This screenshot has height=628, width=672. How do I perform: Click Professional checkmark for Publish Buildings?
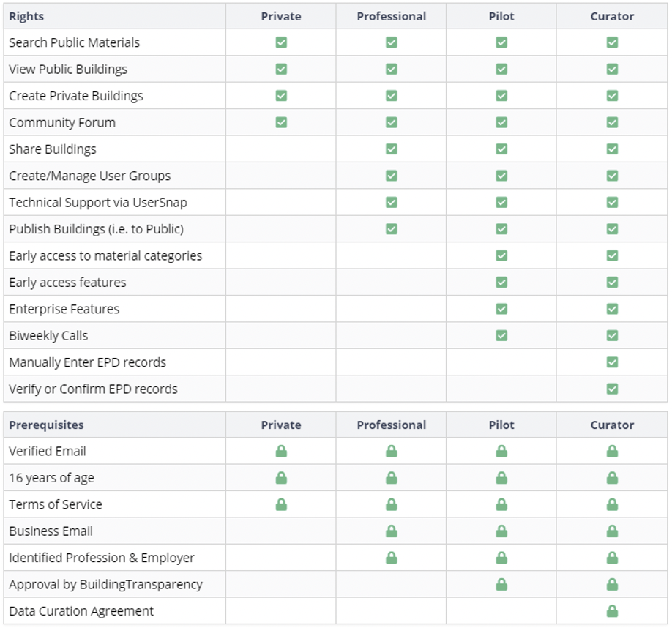(392, 229)
